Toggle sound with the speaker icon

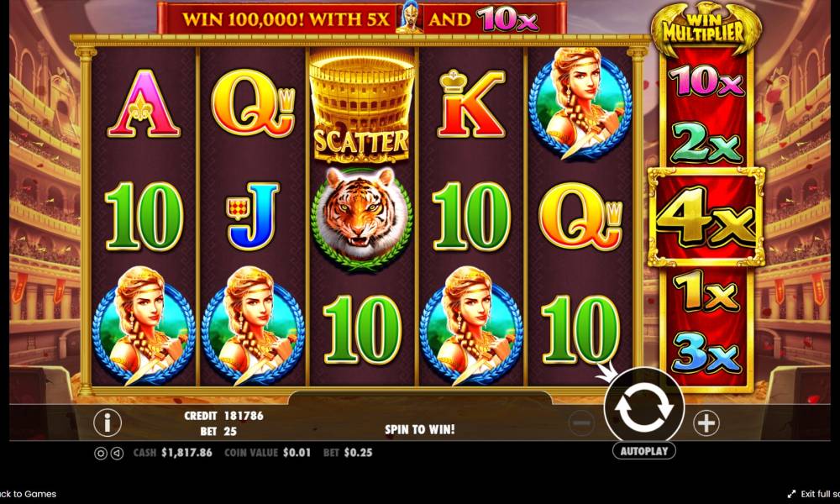[x=117, y=453]
